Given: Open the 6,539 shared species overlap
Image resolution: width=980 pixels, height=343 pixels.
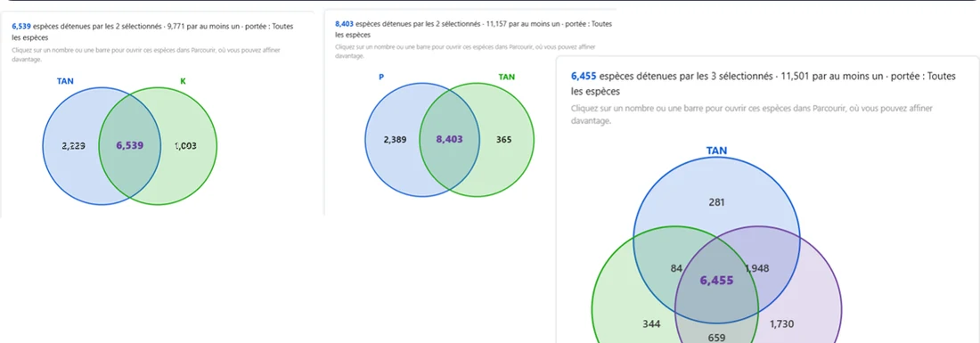Looking at the screenshot, I should click(x=130, y=145).
